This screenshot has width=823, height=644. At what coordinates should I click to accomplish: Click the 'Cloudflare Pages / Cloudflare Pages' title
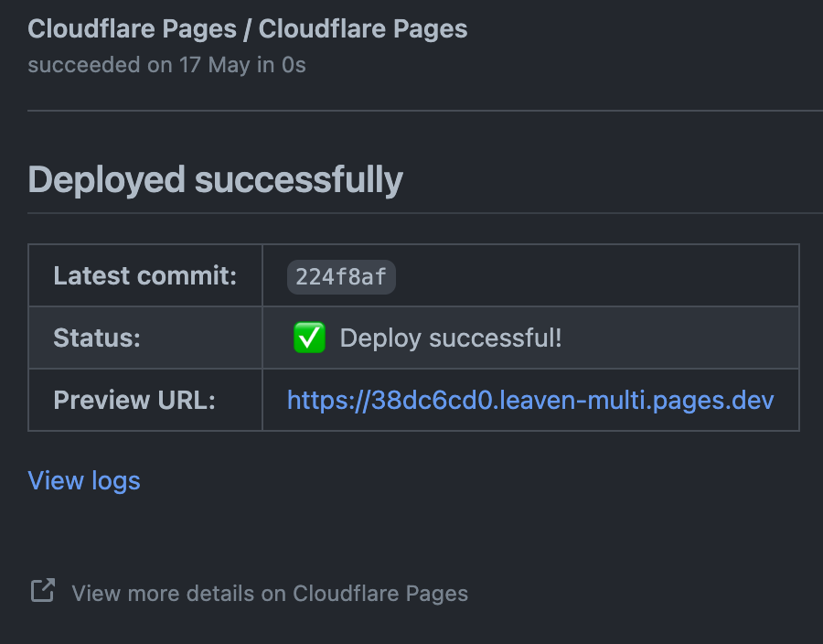pos(247,29)
